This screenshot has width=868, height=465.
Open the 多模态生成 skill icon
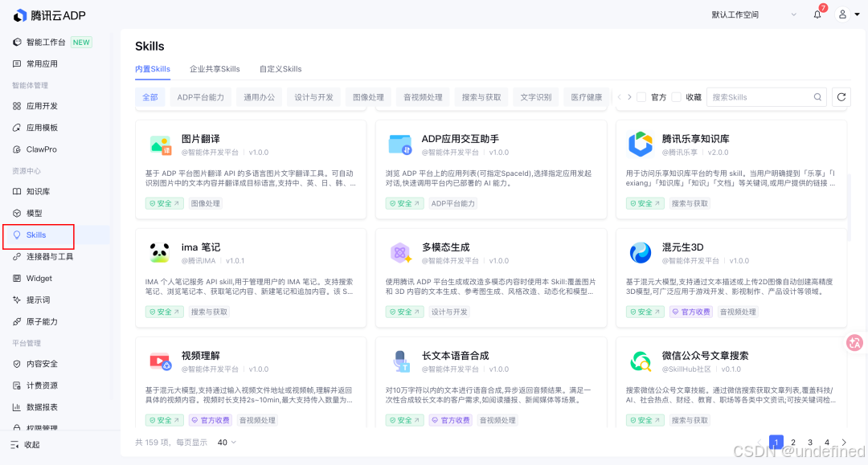click(400, 253)
